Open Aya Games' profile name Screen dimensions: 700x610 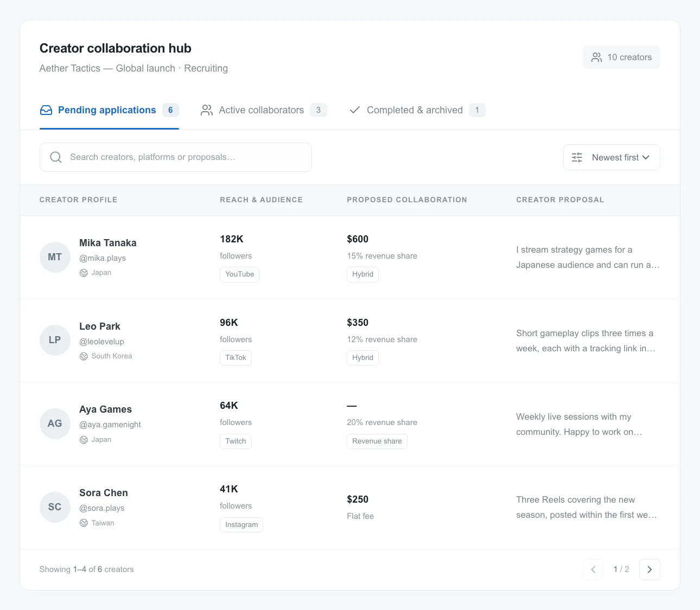[105, 409]
